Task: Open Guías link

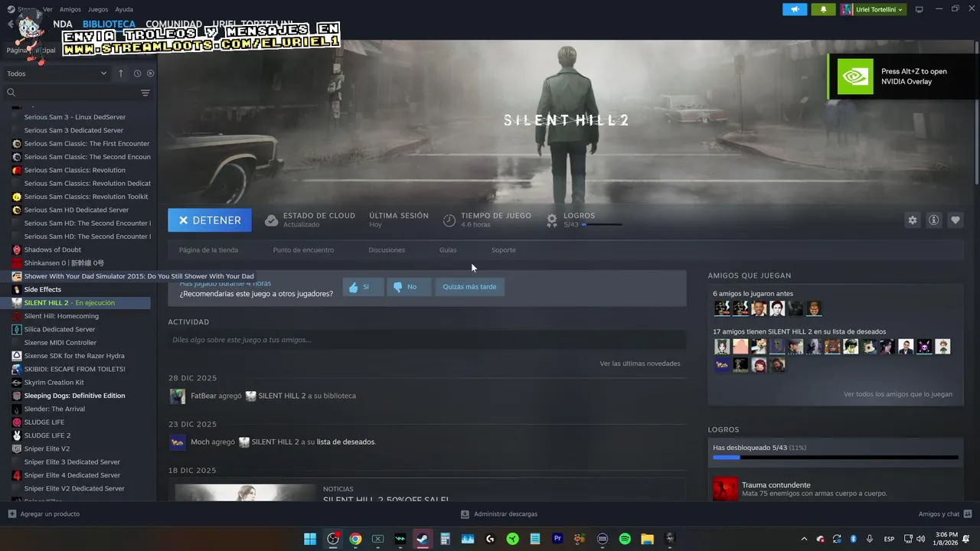Action: point(448,250)
